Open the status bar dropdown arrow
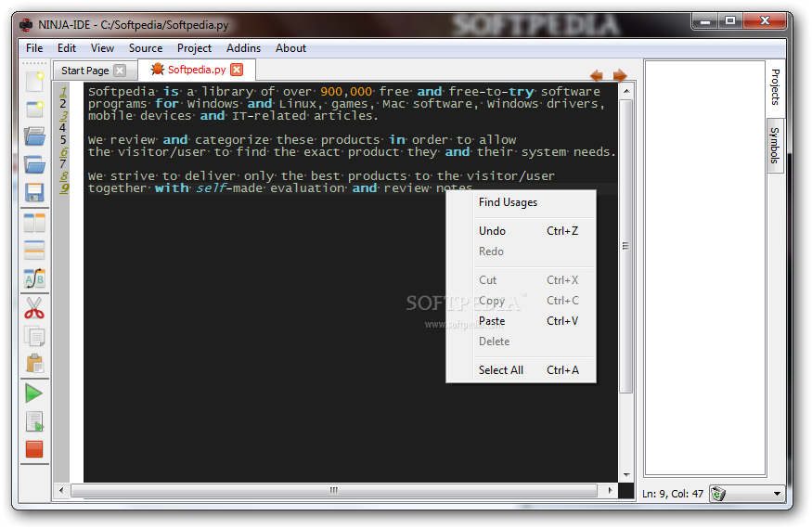 pyautogui.click(x=777, y=494)
